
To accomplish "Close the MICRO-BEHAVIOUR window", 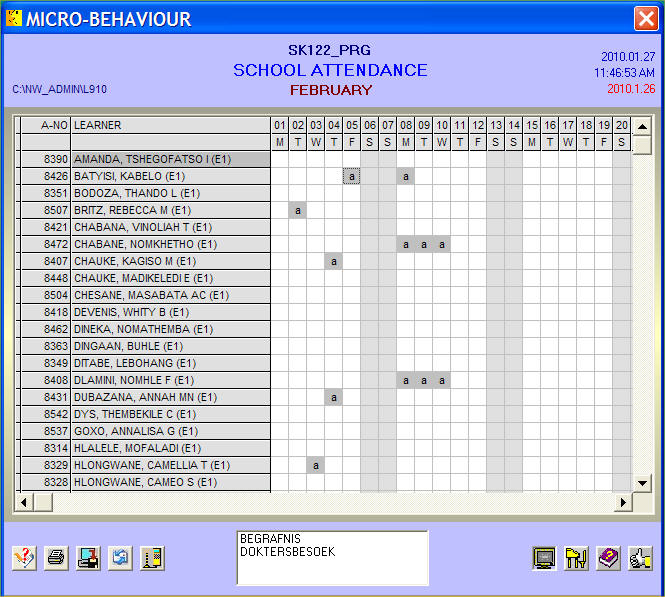I will click(x=645, y=18).
